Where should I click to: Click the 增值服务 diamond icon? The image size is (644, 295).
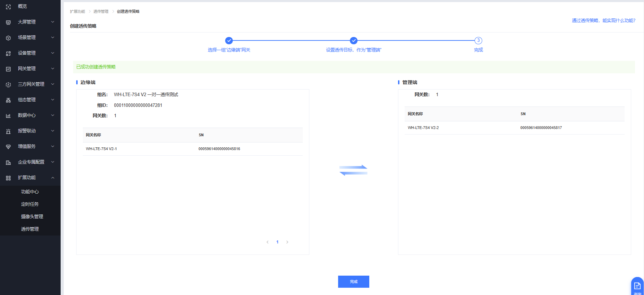tap(8, 147)
